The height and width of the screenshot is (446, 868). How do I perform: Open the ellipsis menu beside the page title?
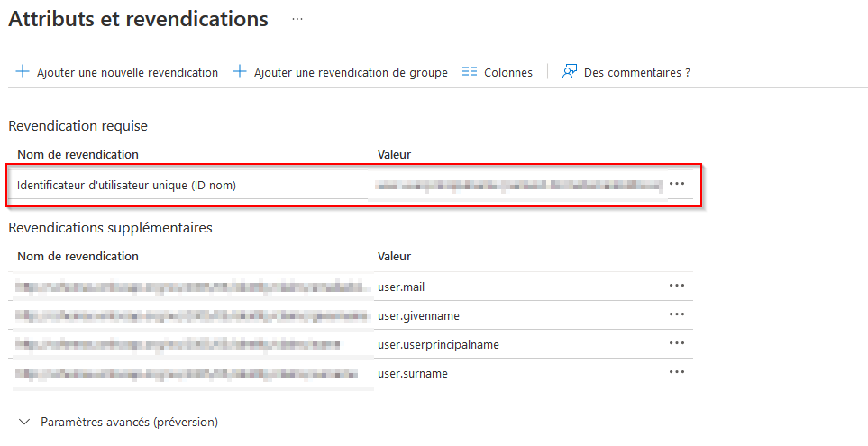point(297,19)
